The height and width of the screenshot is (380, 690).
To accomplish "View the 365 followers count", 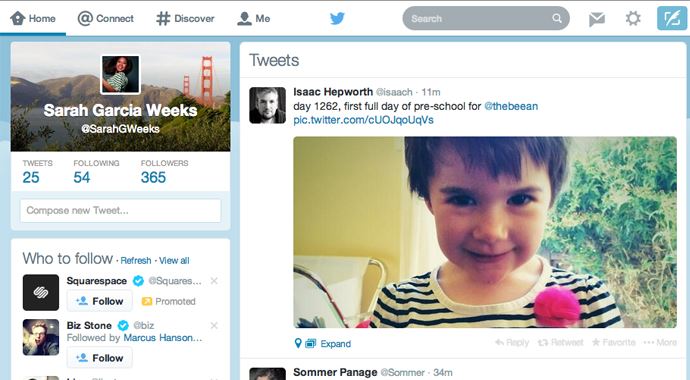I will click(153, 178).
